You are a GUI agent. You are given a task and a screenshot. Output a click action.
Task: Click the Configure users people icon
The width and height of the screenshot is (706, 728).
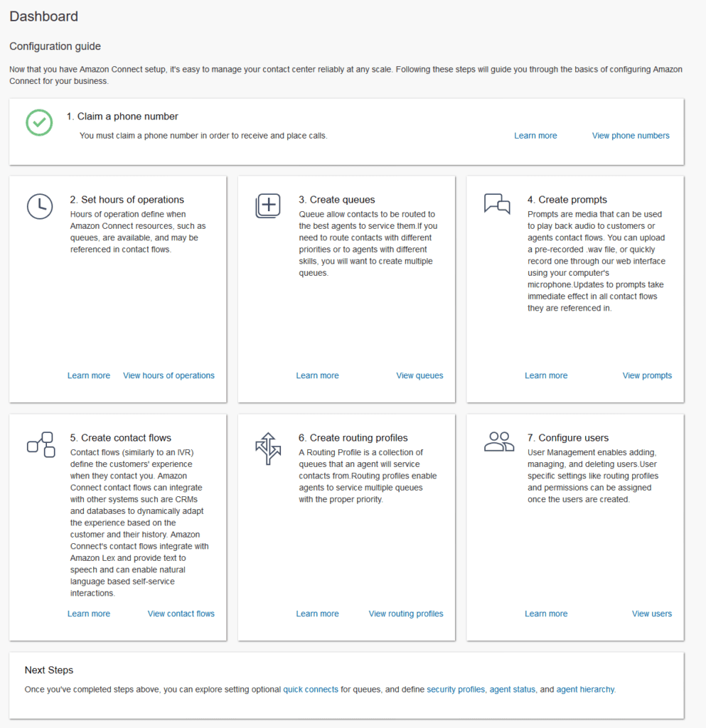pyautogui.click(x=498, y=441)
